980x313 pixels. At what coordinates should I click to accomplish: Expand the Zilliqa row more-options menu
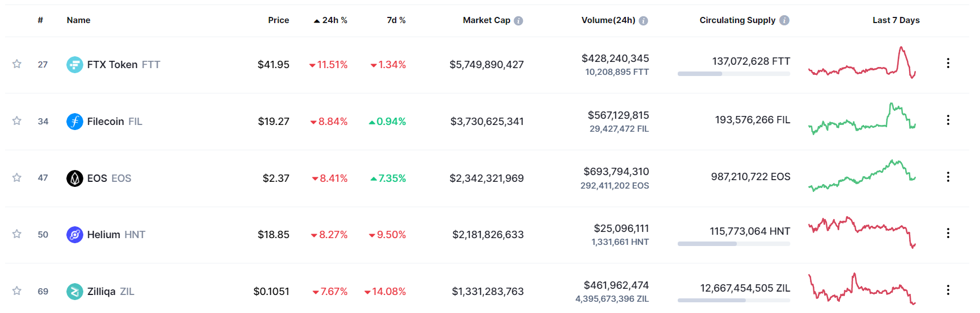pyautogui.click(x=948, y=290)
